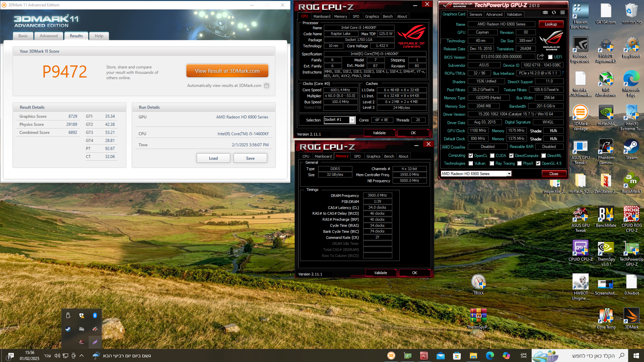Open GPU-Z screenshot camera icon

[545, 13]
